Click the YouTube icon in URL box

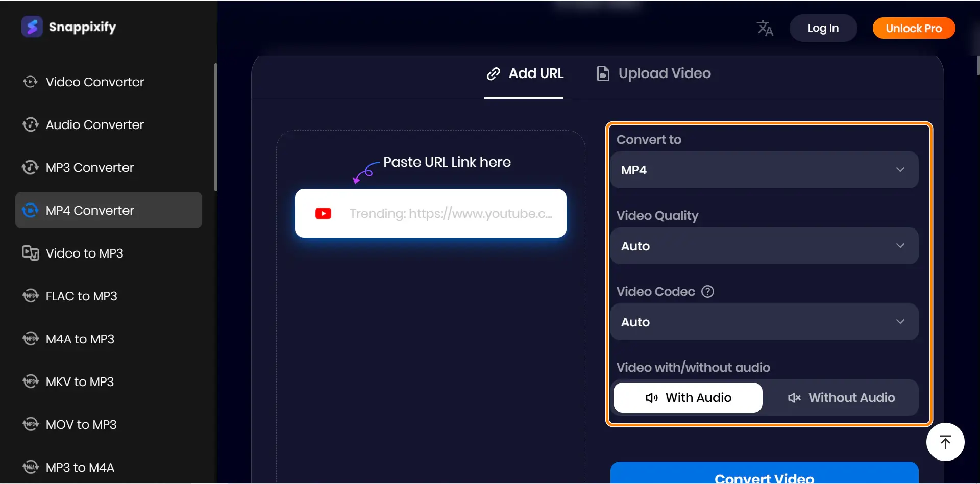click(323, 214)
